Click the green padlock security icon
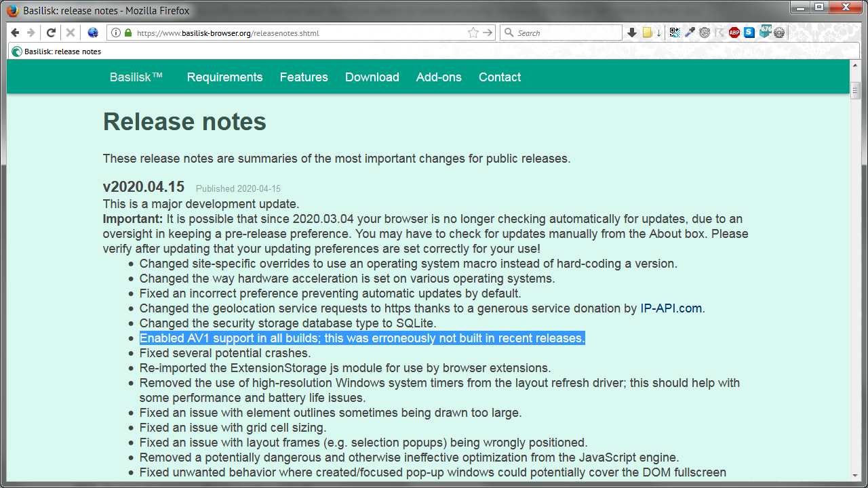The height and width of the screenshot is (488, 868). [x=127, y=33]
